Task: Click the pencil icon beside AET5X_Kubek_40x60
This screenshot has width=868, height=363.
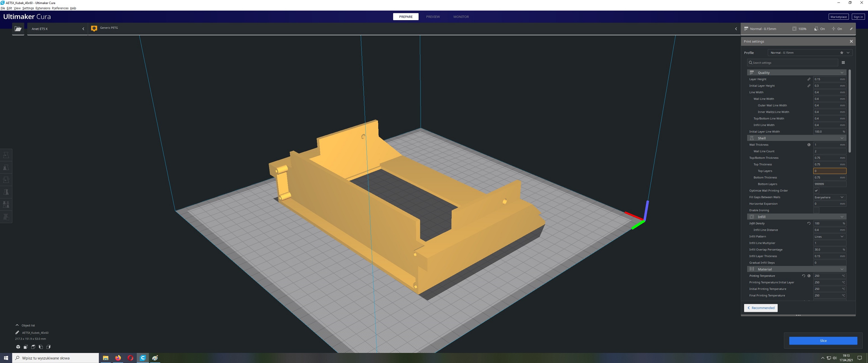Action: click(17, 333)
